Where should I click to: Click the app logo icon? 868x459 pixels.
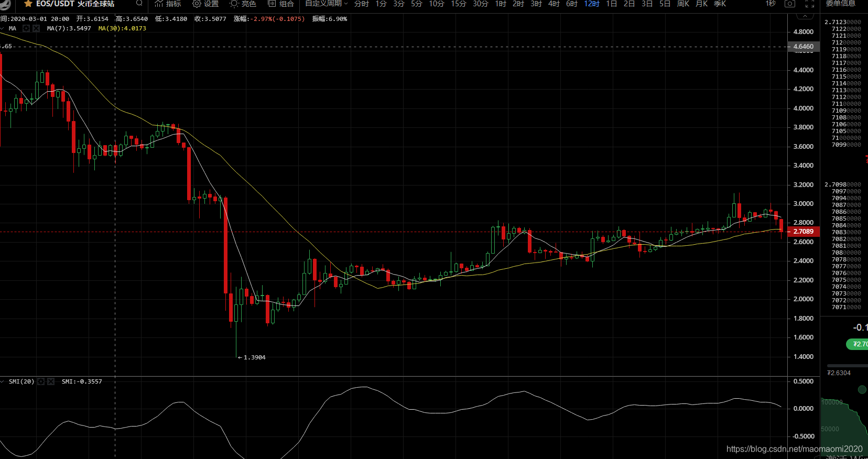(x=5, y=4)
